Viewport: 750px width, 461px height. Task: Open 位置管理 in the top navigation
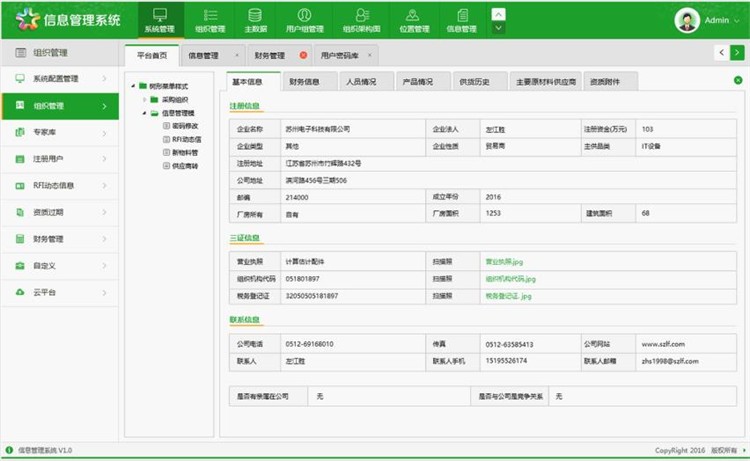click(x=414, y=20)
